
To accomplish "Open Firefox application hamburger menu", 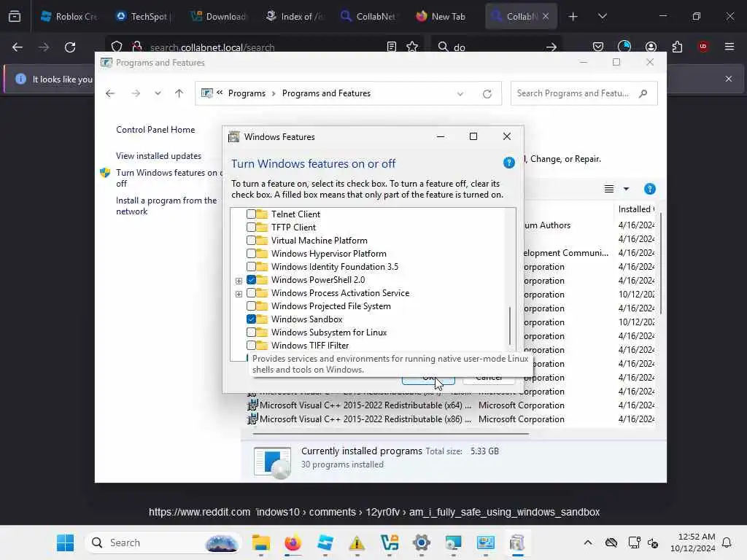I will pyautogui.click(x=729, y=47).
